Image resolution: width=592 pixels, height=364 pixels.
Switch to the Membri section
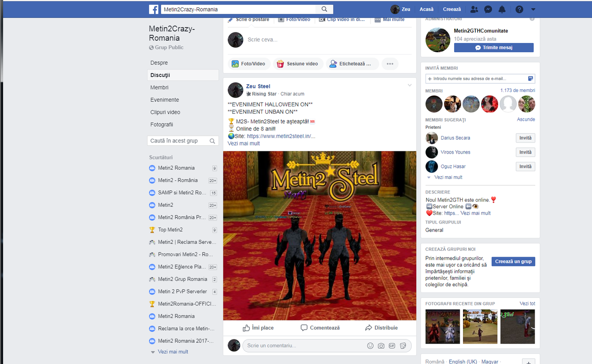pyautogui.click(x=159, y=87)
